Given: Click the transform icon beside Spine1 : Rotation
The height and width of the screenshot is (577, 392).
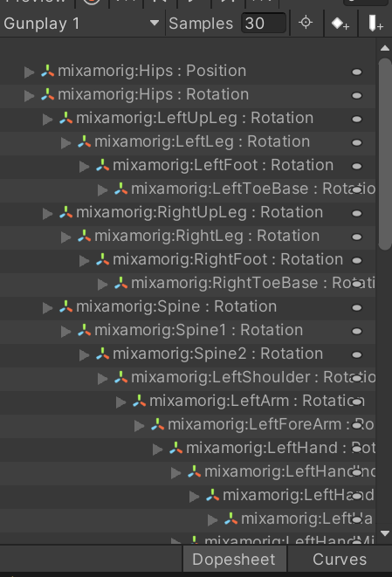Looking at the screenshot, I should tap(85, 330).
